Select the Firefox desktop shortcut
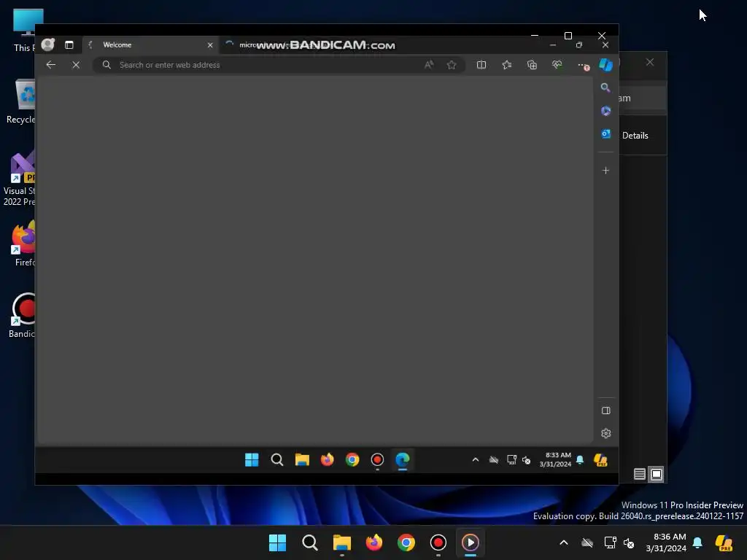The width and height of the screenshot is (747, 560). [24, 243]
